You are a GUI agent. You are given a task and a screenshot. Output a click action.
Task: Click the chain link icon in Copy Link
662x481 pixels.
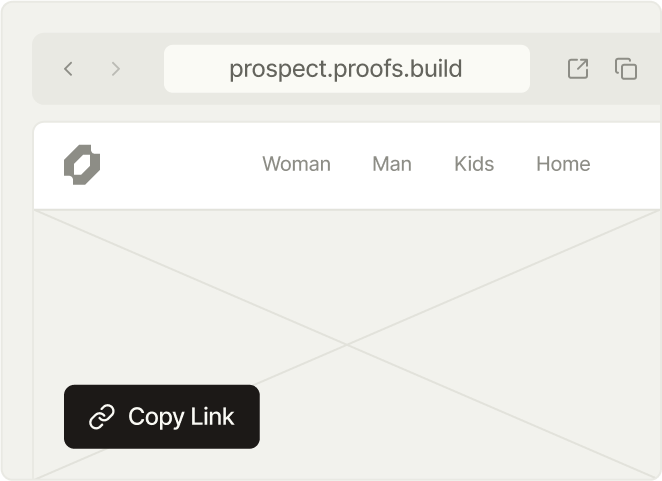coord(102,417)
